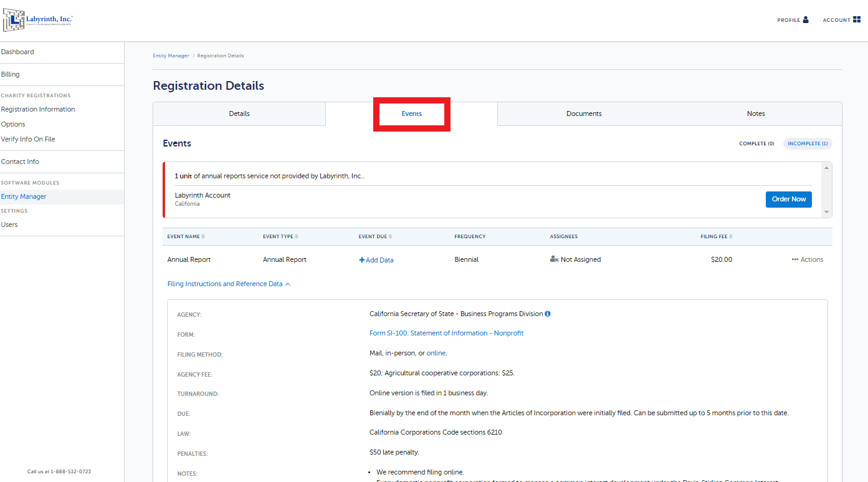Click Not Assigned assignee text
The width and height of the screenshot is (868, 482).
[581, 259]
